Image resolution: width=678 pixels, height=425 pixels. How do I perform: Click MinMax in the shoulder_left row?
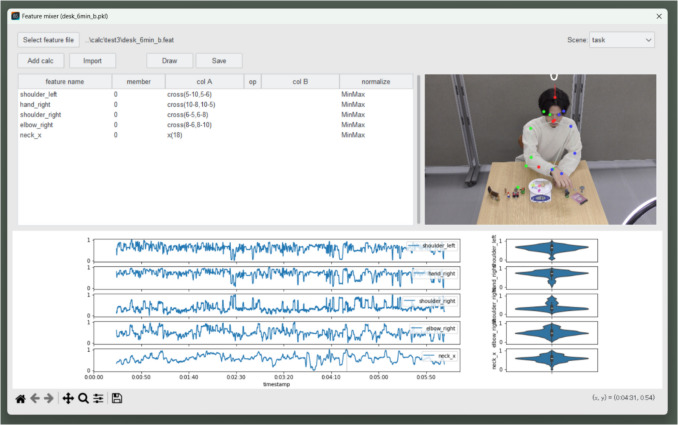point(353,94)
